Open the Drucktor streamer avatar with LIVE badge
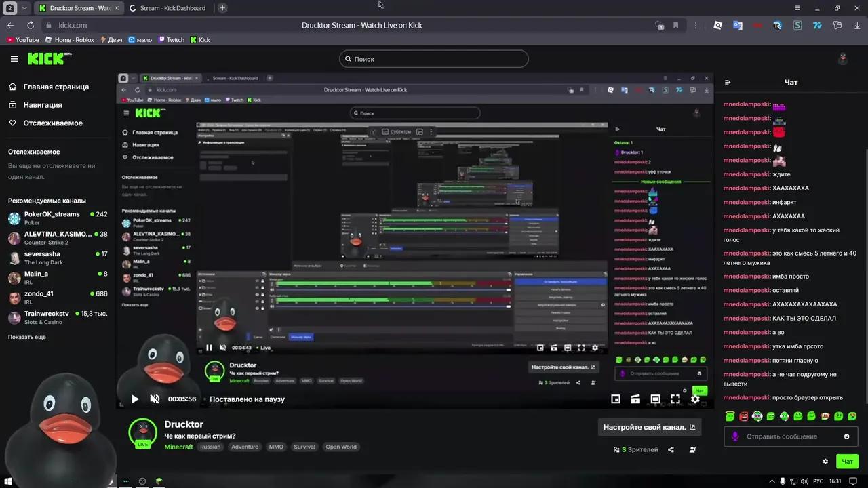This screenshot has height=488, width=868. click(142, 433)
